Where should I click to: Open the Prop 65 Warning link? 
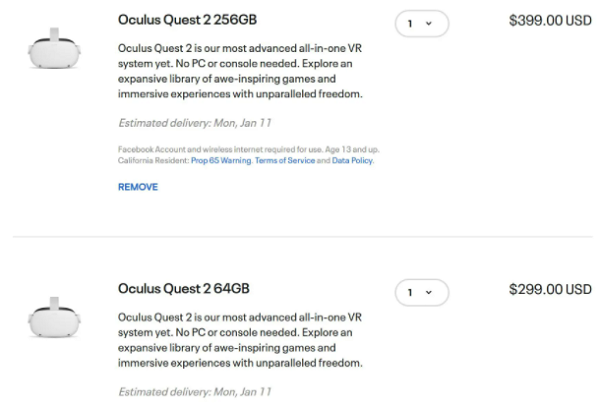221,160
